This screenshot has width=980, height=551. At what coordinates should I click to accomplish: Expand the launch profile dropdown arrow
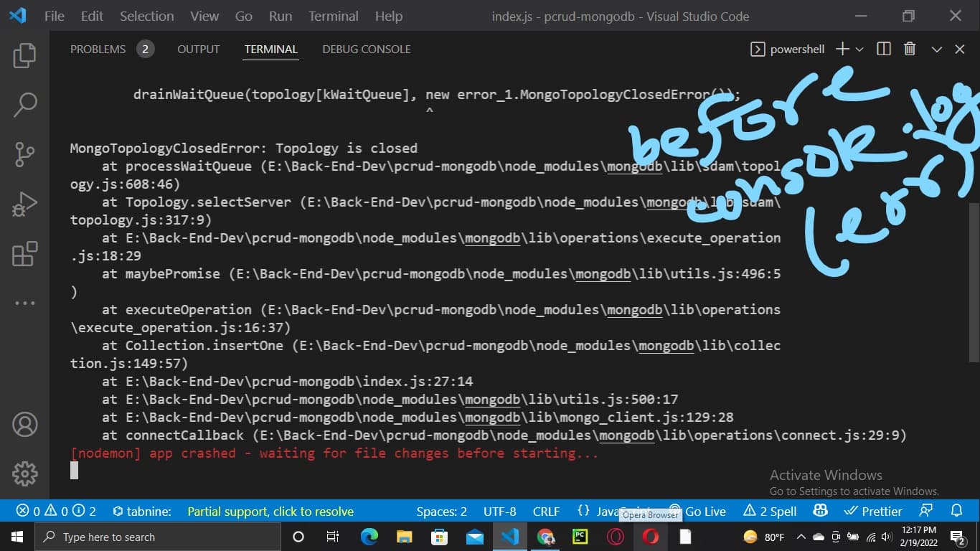point(859,49)
